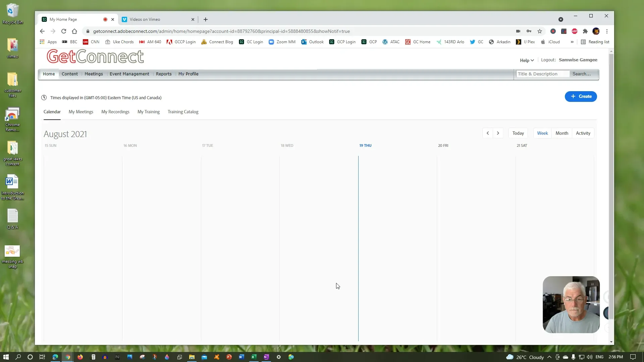Open Excel from the taskbar
Screen dimensions: 644x362
point(254,357)
